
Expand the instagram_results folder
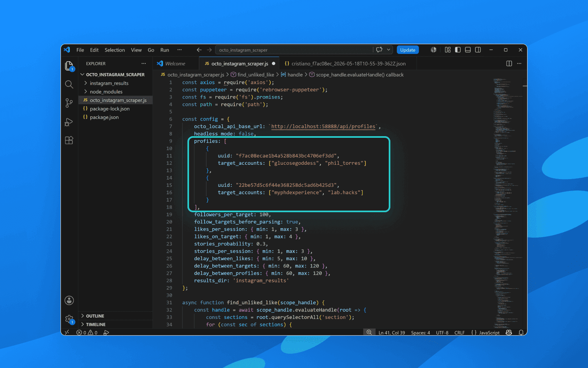pos(116,83)
